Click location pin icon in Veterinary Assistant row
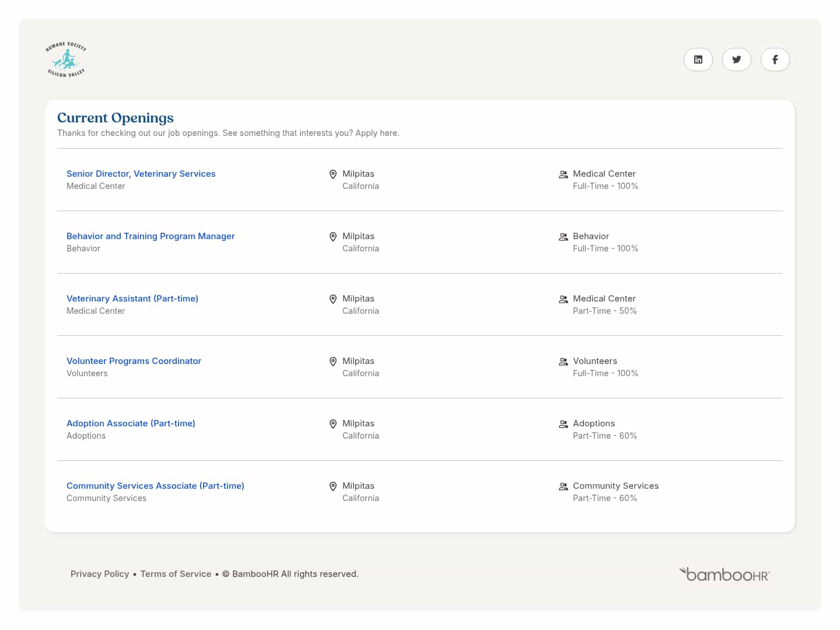 coord(333,299)
